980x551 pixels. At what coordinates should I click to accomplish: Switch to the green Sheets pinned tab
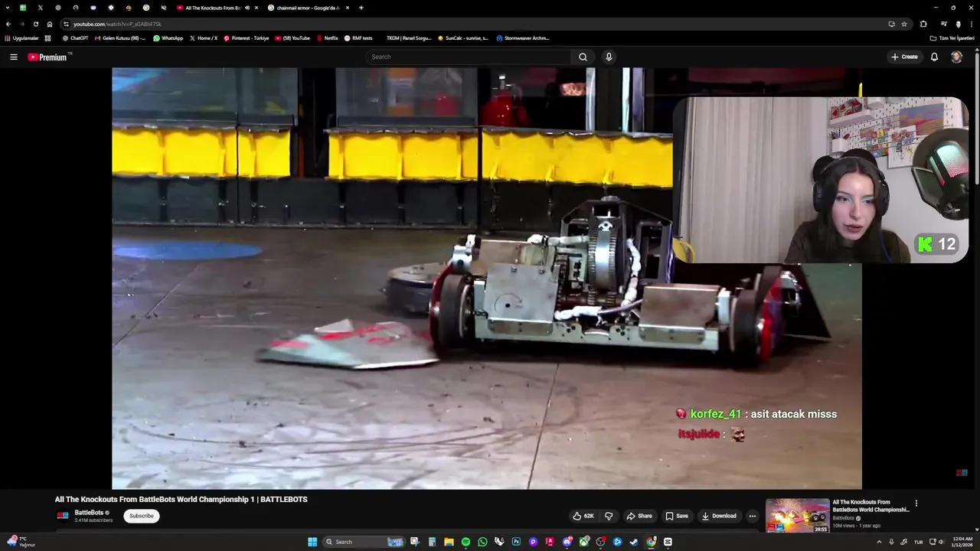tap(22, 8)
